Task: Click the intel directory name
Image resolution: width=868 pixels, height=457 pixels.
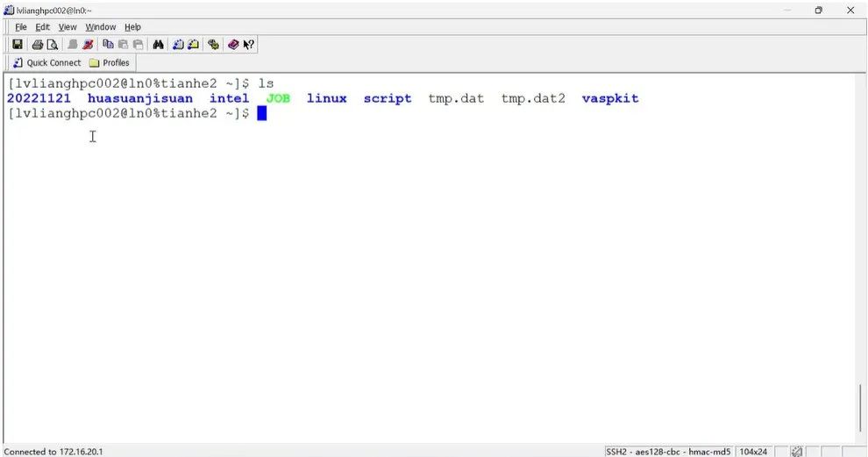Action: [x=229, y=98]
